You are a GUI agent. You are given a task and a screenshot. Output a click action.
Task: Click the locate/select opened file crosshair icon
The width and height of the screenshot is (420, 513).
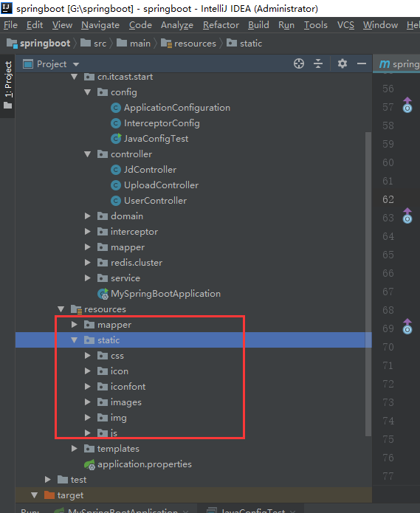[299, 63]
